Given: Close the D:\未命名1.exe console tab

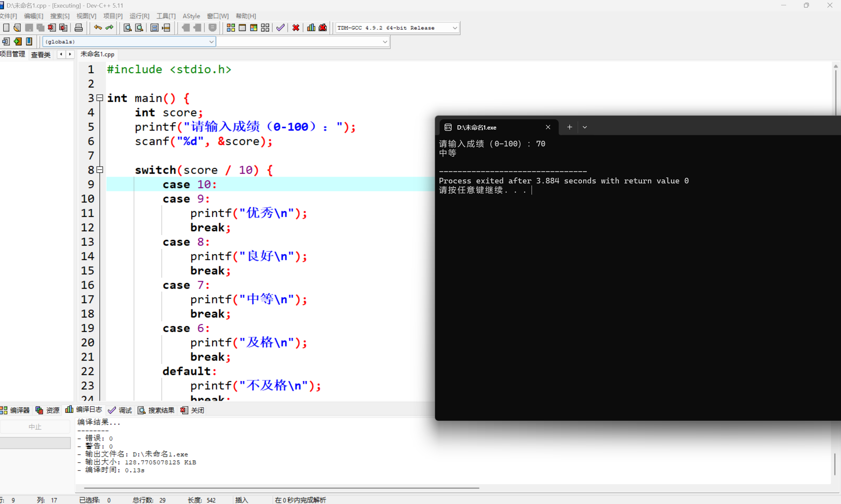Looking at the screenshot, I should (548, 127).
